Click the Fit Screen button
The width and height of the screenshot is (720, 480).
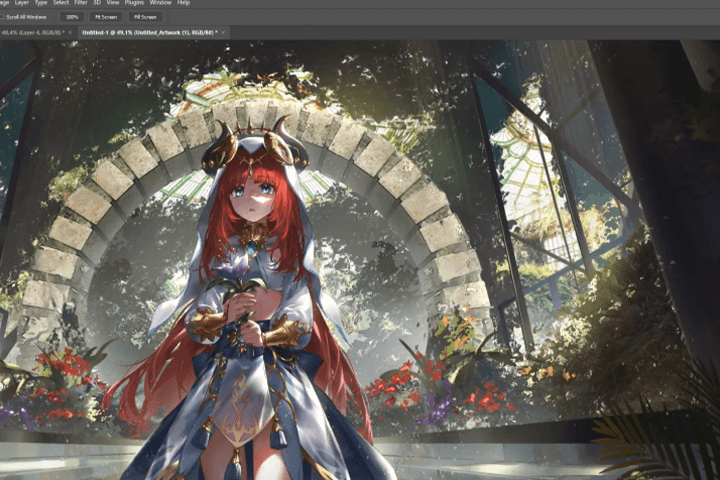[106, 17]
